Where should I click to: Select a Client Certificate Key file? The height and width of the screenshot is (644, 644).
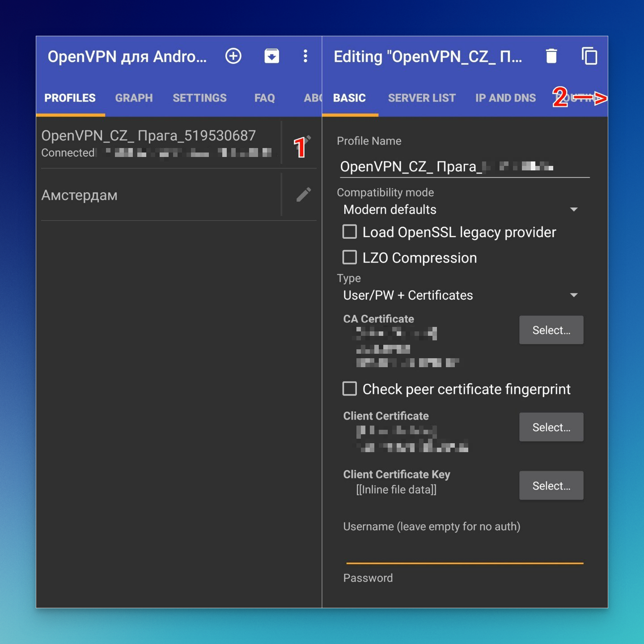(551, 485)
